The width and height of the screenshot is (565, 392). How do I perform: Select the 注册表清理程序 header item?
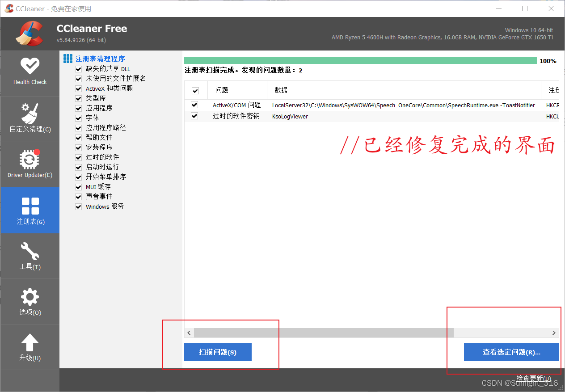click(x=98, y=58)
